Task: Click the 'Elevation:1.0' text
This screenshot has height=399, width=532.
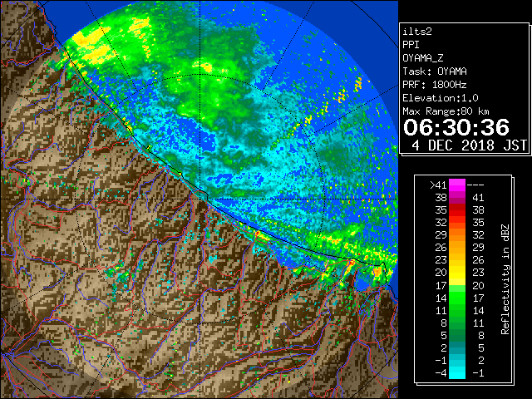Action: click(x=441, y=98)
